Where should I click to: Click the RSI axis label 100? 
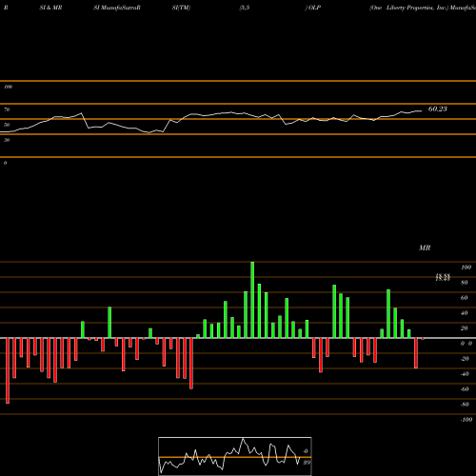8,87
